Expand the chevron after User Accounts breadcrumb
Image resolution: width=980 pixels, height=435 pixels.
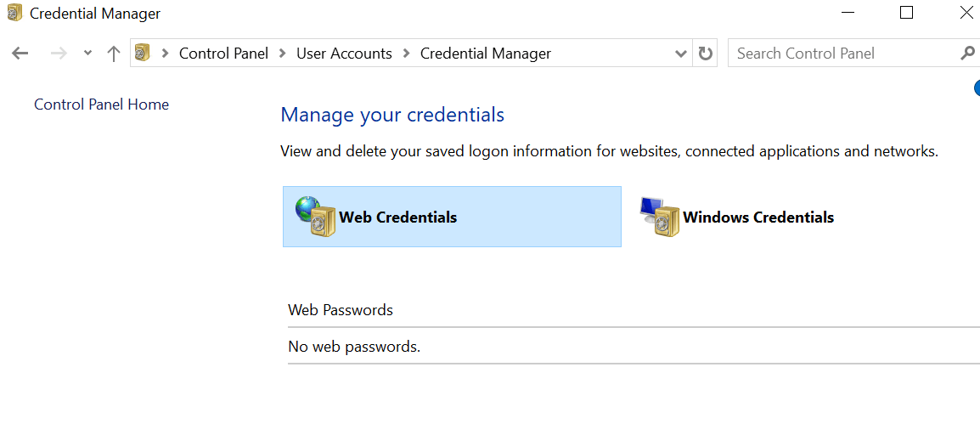pos(407,54)
